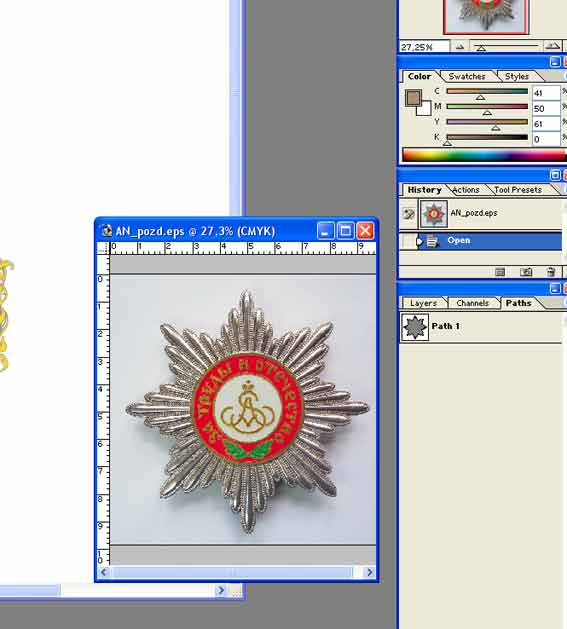The height and width of the screenshot is (629, 567).
Task: Minimize the AN_pozd.eps document window
Action: pyautogui.click(x=325, y=231)
